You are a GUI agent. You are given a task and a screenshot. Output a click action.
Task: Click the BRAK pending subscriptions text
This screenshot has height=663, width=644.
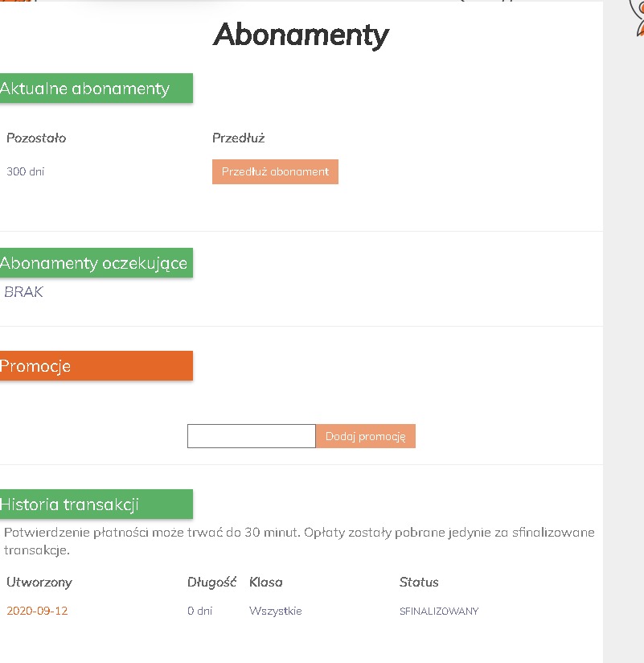point(23,292)
